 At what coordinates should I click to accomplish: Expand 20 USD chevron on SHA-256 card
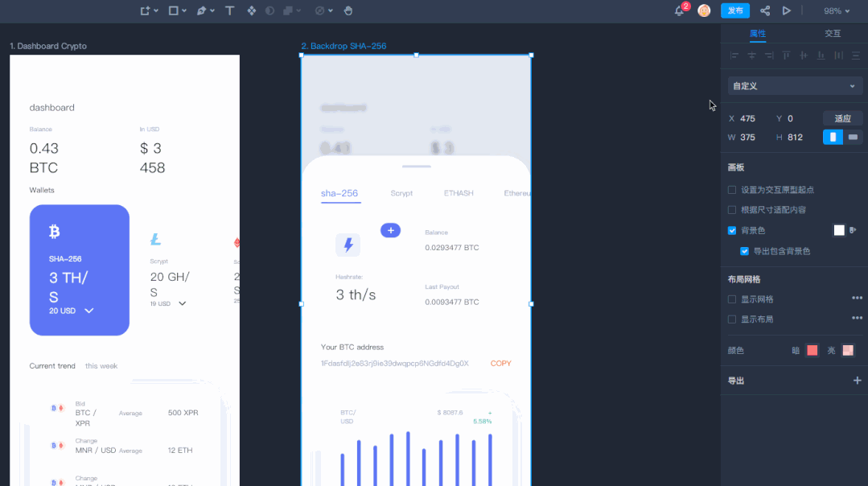(x=89, y=311)
